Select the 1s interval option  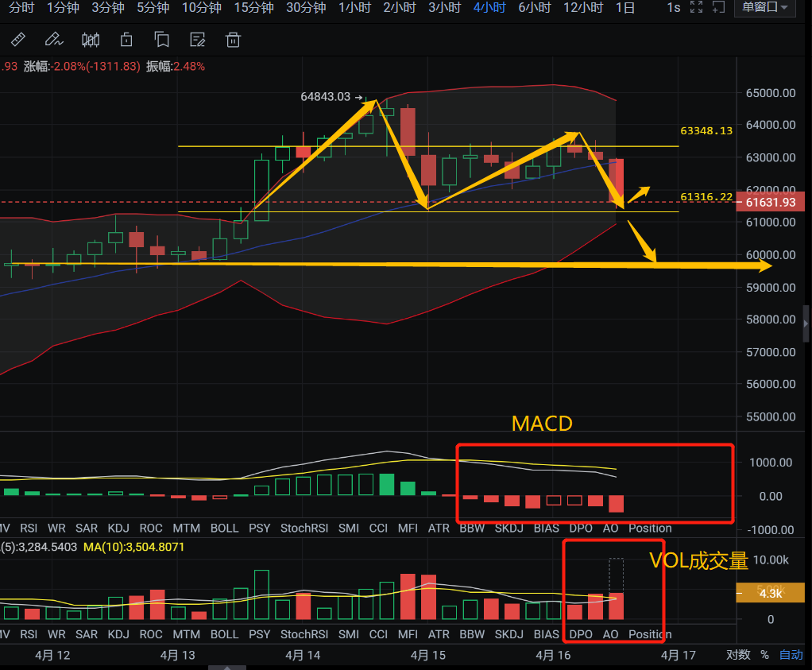coord(673,8)
